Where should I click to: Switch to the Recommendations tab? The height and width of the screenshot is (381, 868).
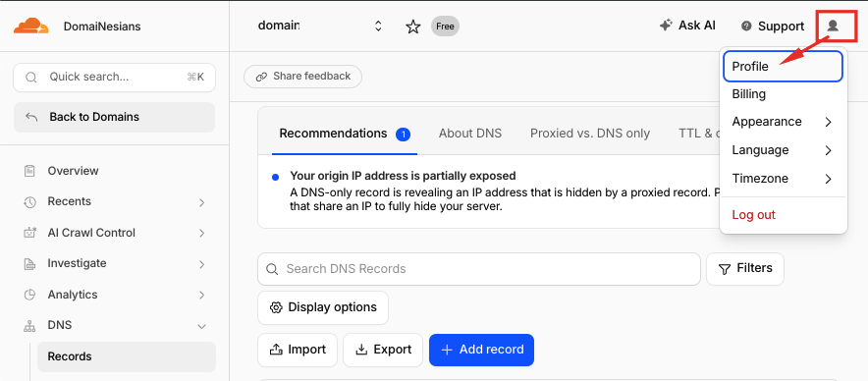tap(345, 134)
